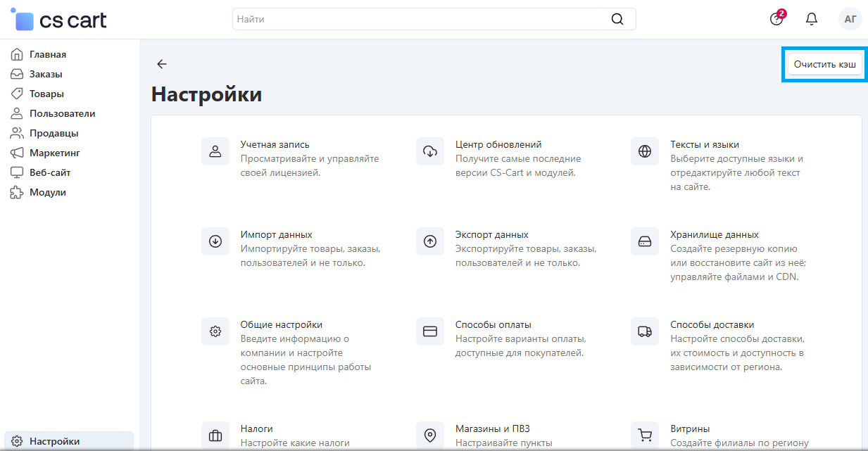The image size is (868, 451).
Task: Click the Способы доставки truck icon
Action: 645,331
